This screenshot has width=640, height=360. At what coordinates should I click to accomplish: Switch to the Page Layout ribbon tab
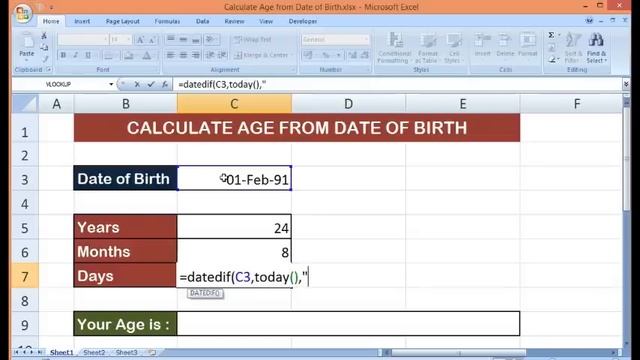pyautogui.click(x=122, y=21)
